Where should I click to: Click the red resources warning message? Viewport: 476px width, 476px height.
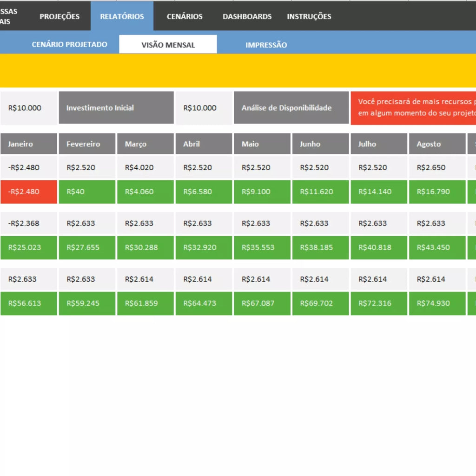click(x=413, y=108)
